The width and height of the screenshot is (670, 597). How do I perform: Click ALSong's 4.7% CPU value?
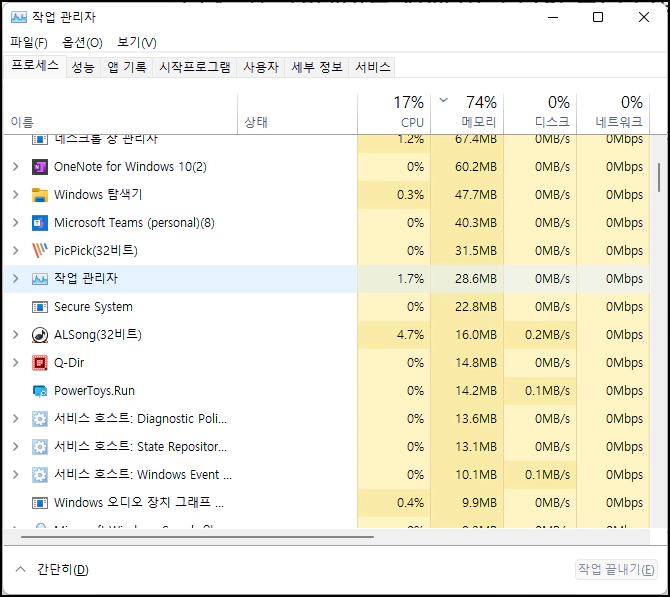tap(410, 335)
